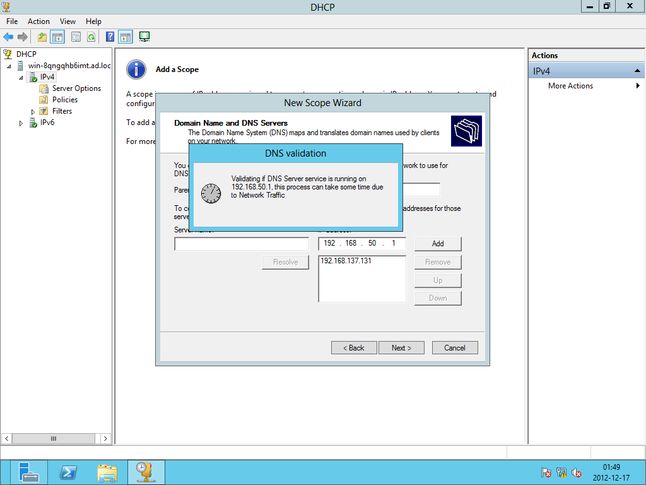
Task: Click the tree pane scrollbar's right arrow
Action: click(x=105, y=438)
